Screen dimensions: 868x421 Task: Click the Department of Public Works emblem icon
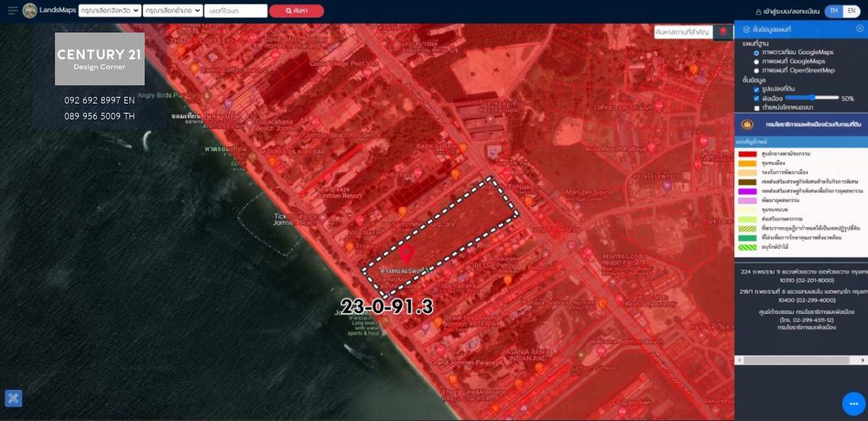(747, 124)
